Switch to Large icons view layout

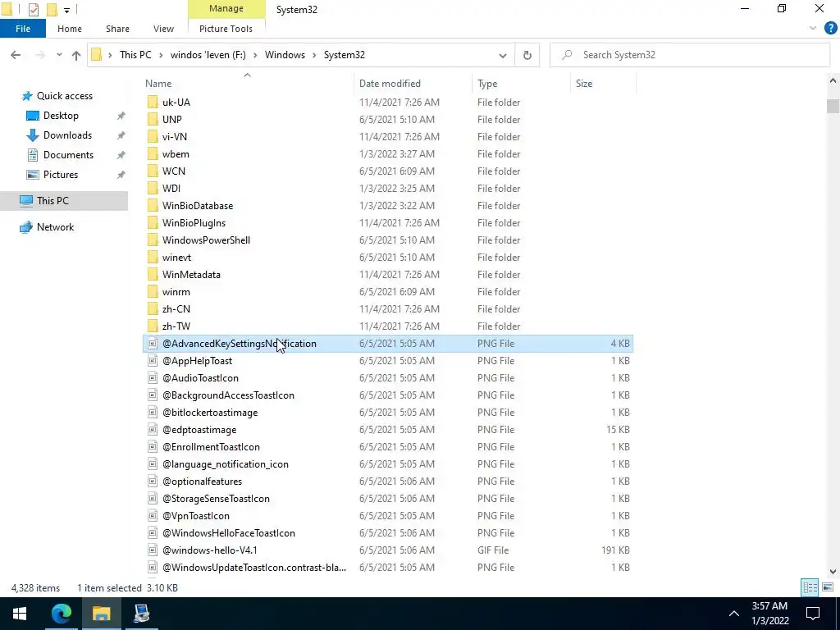pyautogui.click(x=827, y=587)
